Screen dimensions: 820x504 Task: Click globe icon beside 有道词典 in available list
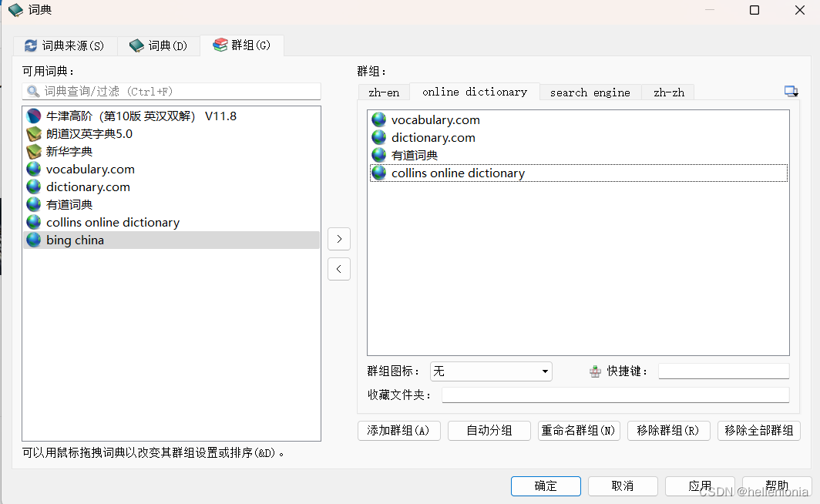33,204
